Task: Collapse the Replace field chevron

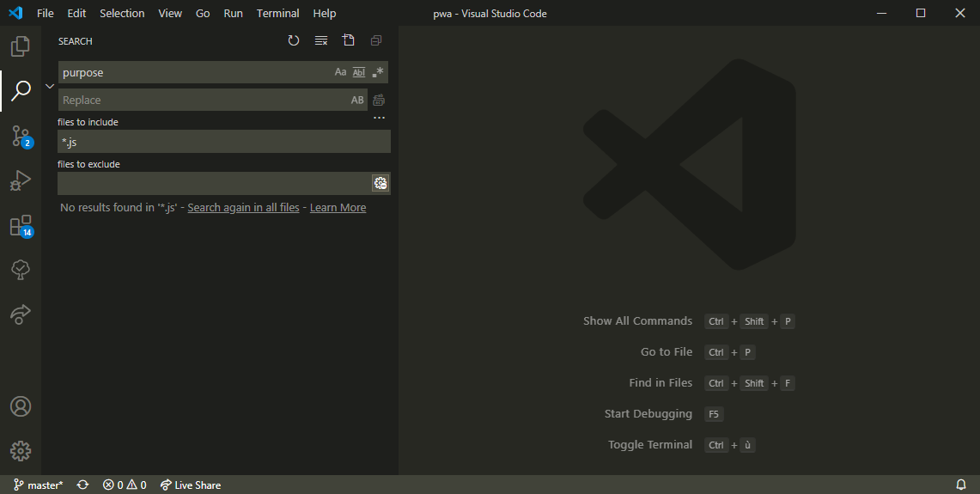Action: (50, 86)
